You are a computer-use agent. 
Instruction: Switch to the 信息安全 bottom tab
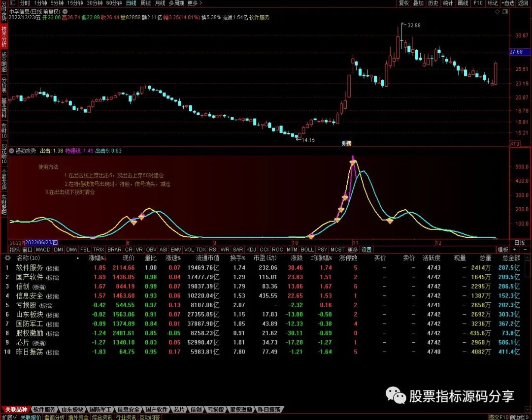tap(128, 410)
